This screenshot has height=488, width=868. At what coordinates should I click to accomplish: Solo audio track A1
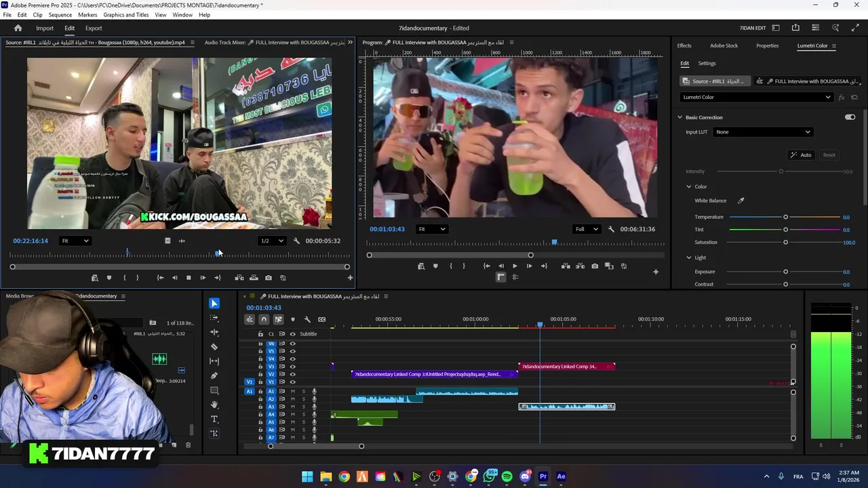pos(304,392)
